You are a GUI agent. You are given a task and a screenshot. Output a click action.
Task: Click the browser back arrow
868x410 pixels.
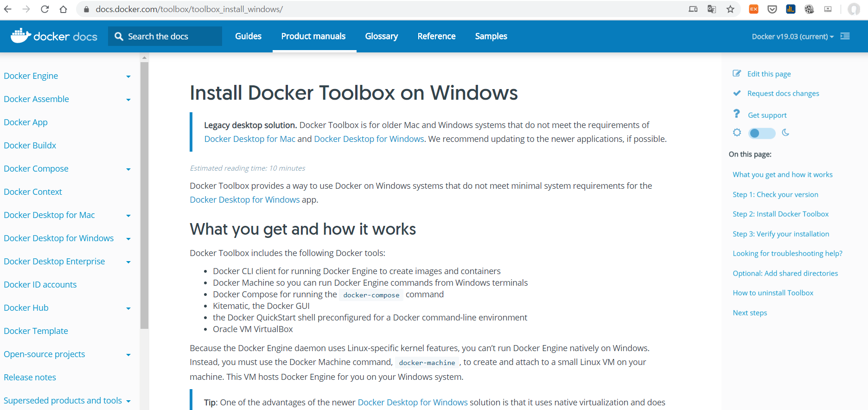click(x=8, y=9)
